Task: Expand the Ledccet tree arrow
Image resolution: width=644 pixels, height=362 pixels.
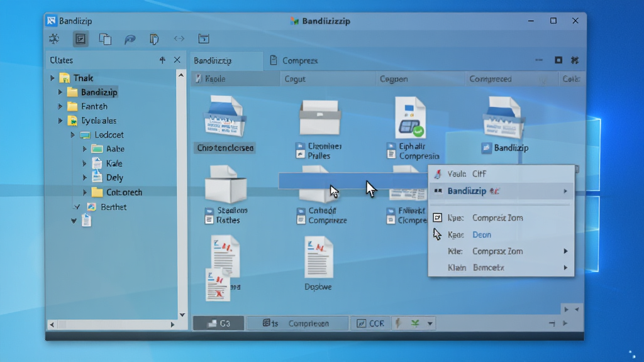Action: [72, 134]
